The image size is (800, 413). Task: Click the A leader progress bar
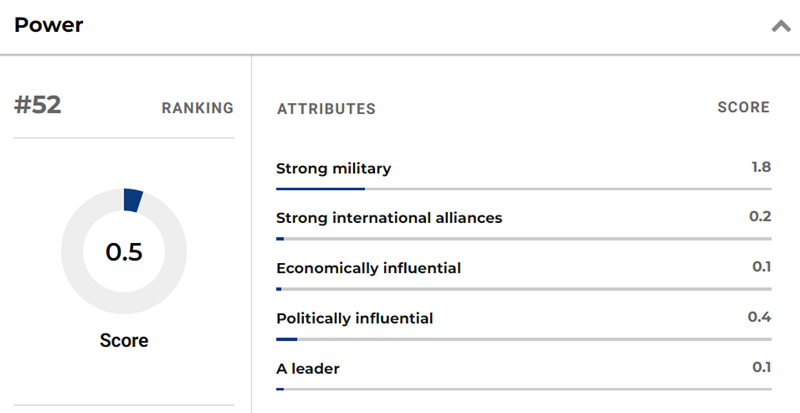(523, 389)
